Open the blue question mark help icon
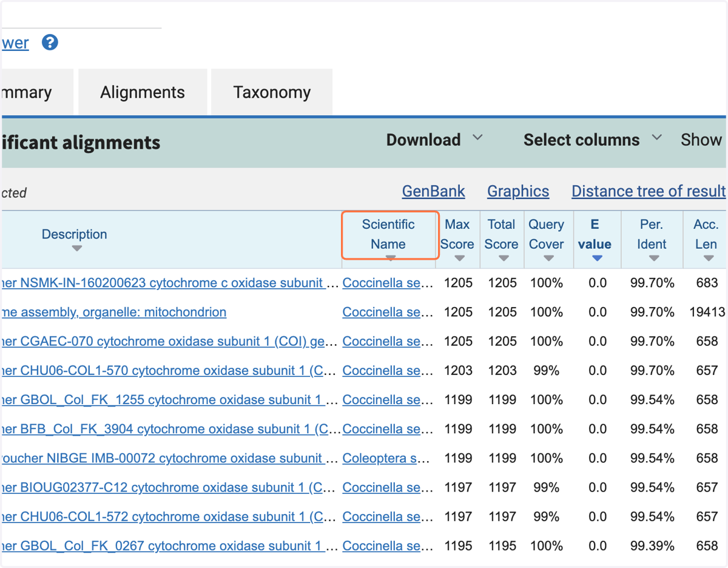 click(x=50, y=42)
